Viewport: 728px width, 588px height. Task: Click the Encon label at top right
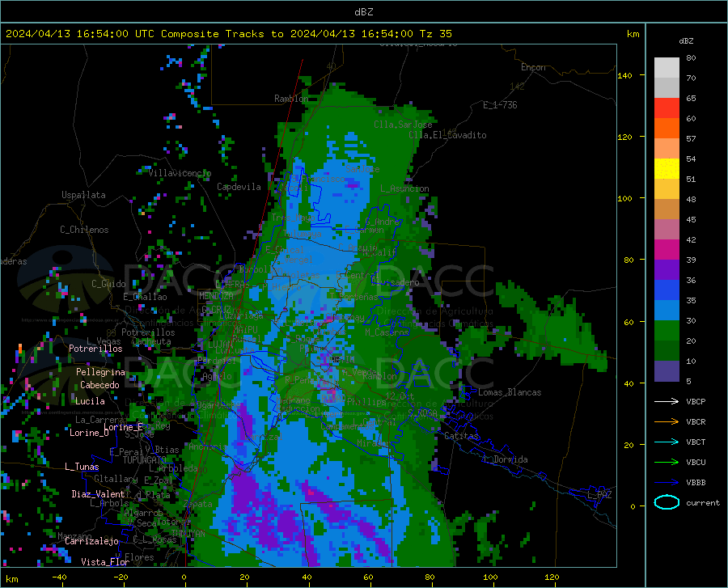tap(533, 67)
